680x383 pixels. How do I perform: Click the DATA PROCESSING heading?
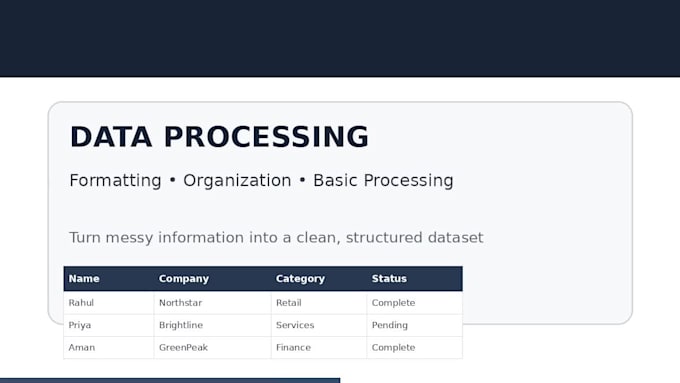(219, 137)
